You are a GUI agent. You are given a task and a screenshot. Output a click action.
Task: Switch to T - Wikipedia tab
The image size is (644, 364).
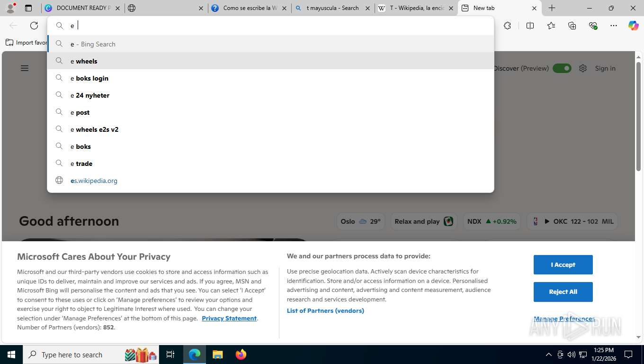click(417, 8)
